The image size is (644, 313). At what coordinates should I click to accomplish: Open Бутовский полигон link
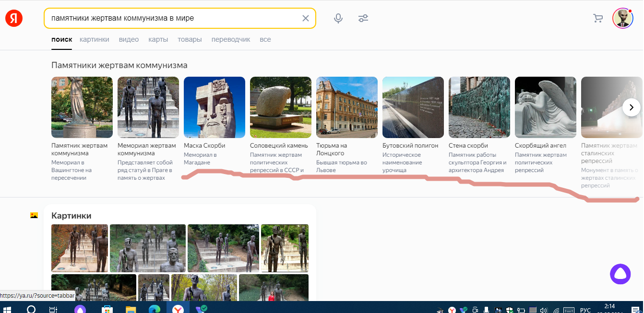point(410,145)
